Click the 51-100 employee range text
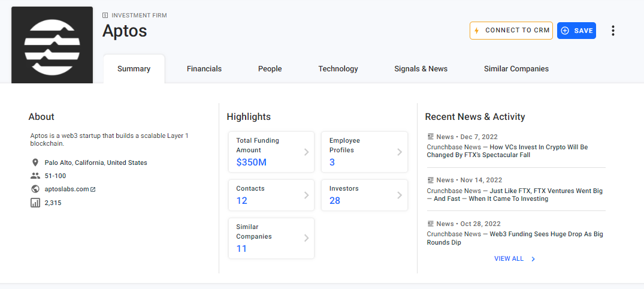The height and width of the screenshot is (289, 644). [56, 176]
